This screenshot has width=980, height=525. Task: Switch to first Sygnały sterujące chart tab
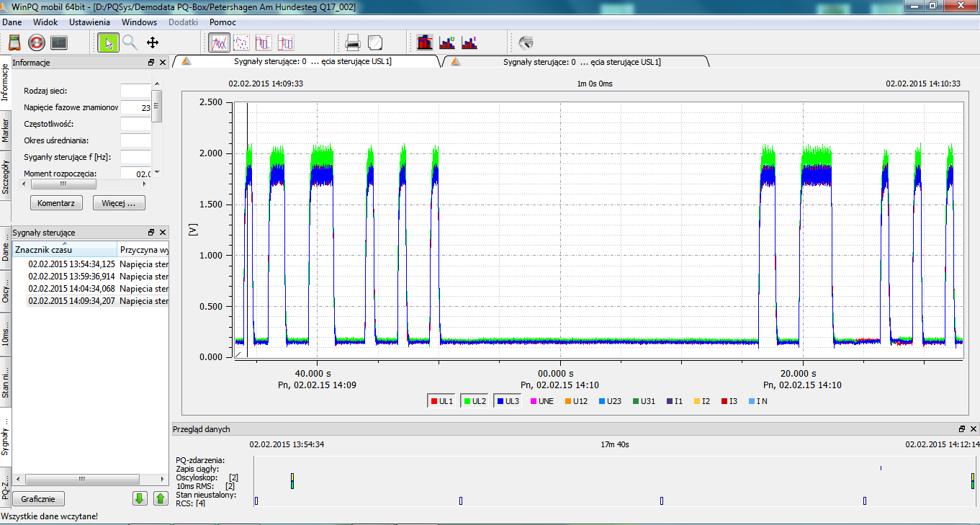pyautogui.click(x=306, y=62)
